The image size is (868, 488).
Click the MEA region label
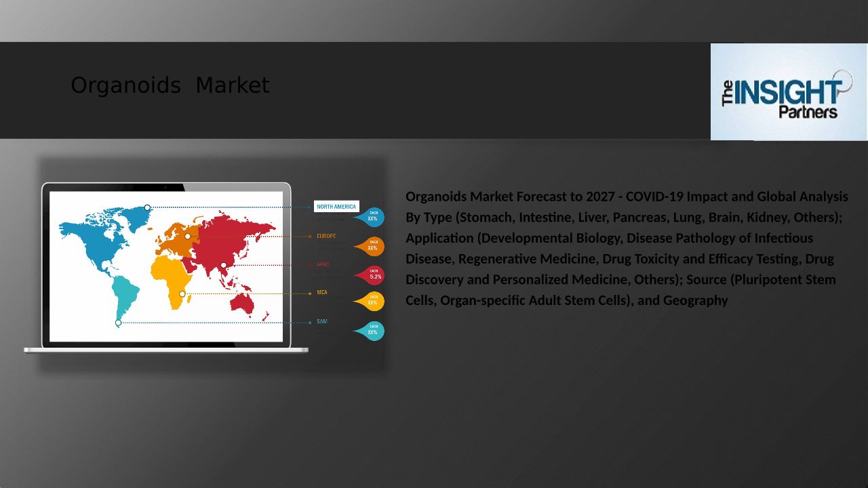coord(322,293)
